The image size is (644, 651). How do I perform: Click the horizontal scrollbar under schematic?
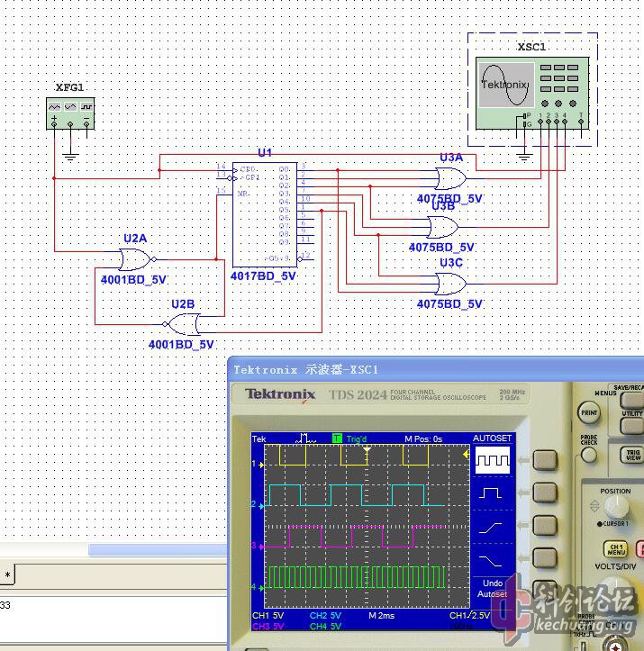(x=158, y=550)
